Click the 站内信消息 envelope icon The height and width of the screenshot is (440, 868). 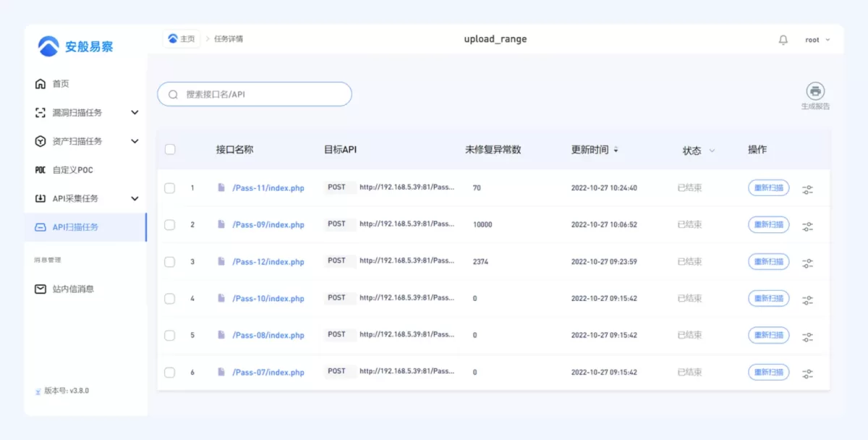(x=41, y=289)
